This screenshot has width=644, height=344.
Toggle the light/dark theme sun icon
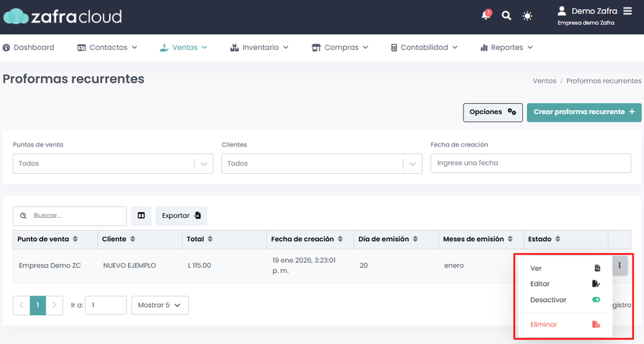tap(527, 16)
